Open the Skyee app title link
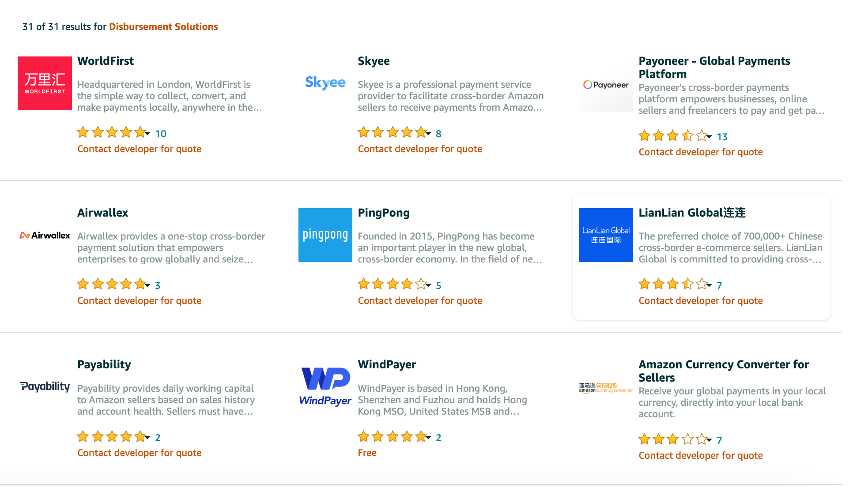This screenshot has width=868, height=487. 374,61
